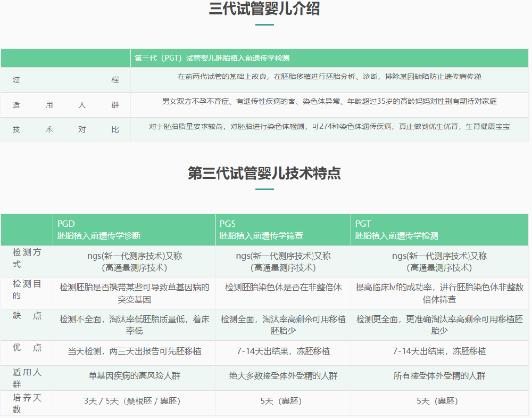
Task: Select the 缺点 row label
Action: coord(27,316)
